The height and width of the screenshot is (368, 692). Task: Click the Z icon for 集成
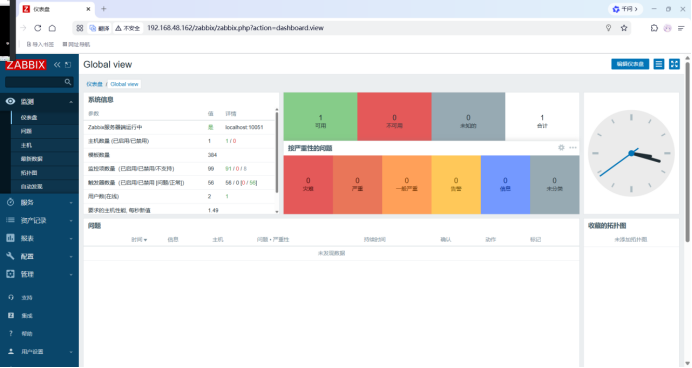click(x=11, y=315)
